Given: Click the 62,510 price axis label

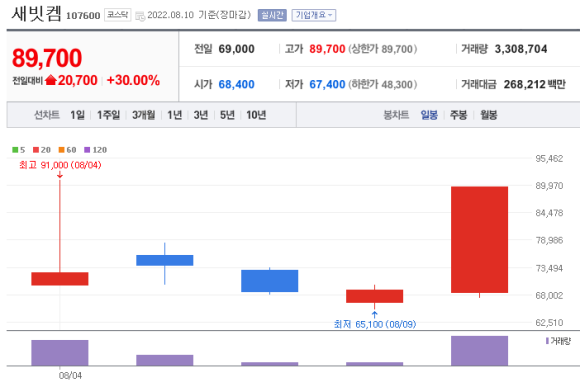Looking at the screenshot, I should pyautogui.click(x=549, y=323).
